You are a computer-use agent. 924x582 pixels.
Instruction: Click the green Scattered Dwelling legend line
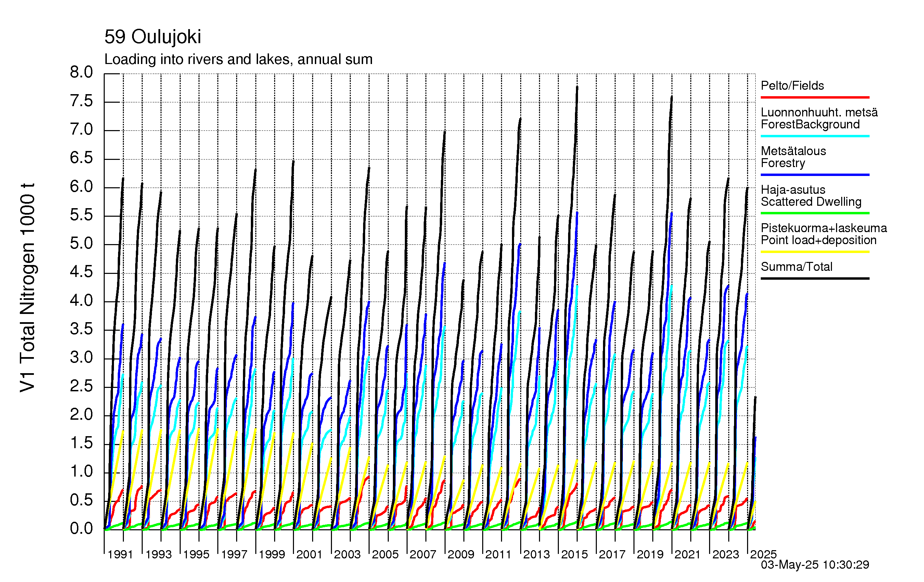(x=814, y=213)
